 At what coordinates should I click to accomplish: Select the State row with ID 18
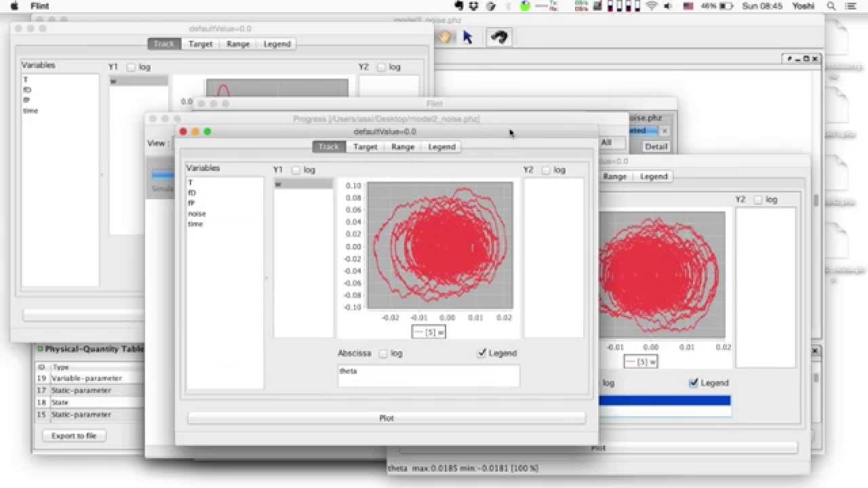pos(88,403)
